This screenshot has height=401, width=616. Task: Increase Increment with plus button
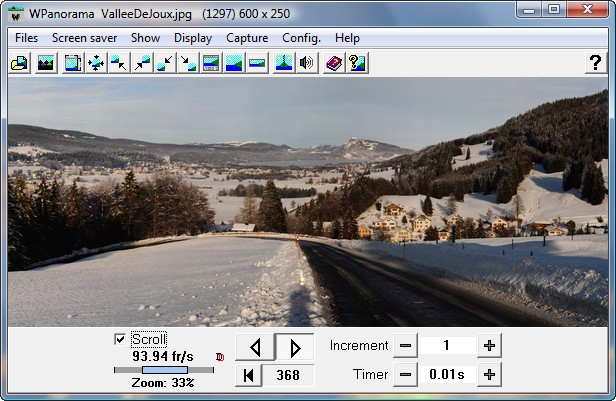click(489, 346)
